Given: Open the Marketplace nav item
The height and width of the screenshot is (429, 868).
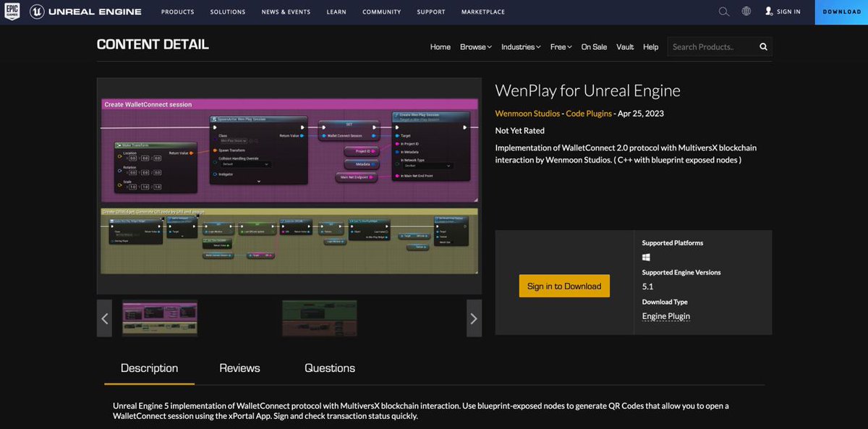Looking at the screenshot, I should (x=483, y=12).
